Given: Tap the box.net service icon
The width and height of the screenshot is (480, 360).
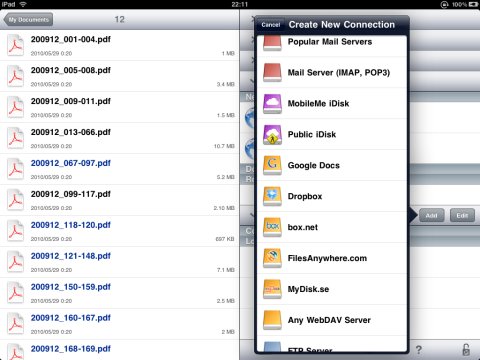Looking at the screenshot, I should 272,227.
